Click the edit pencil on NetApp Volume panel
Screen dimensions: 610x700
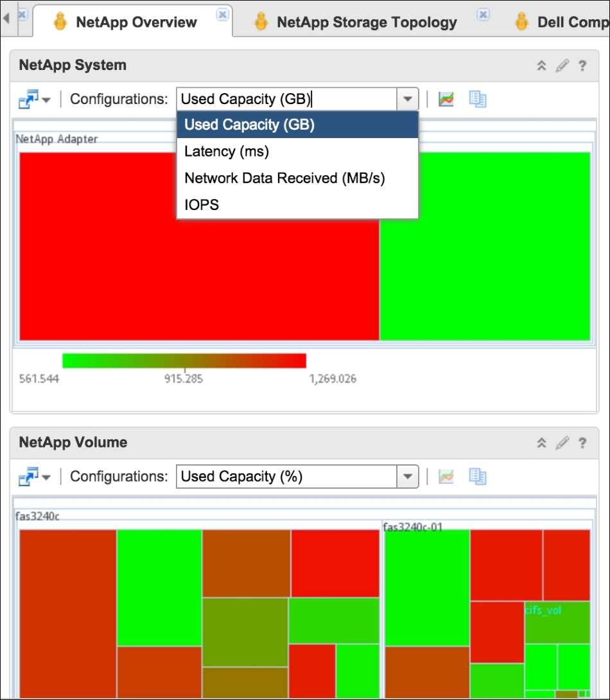(561, 442)
